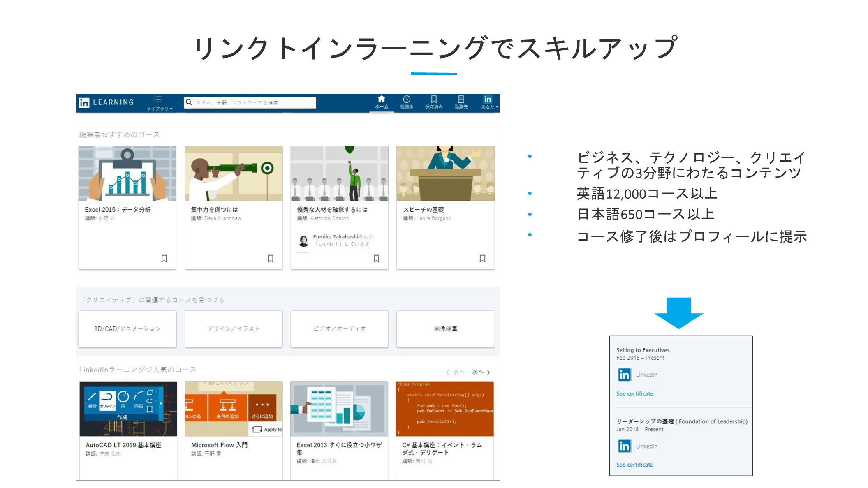This screenshot has width=868, height=488.
Task: Expand the あなた profile menu
Action: point(489,102)
